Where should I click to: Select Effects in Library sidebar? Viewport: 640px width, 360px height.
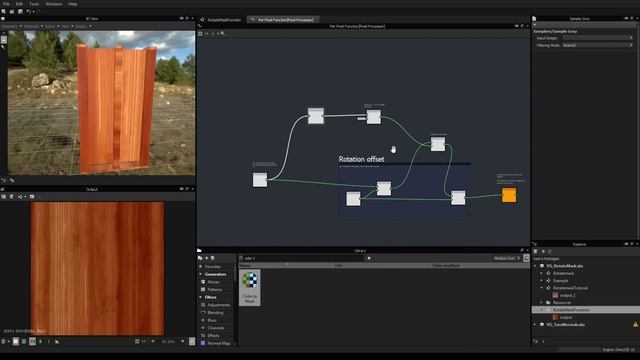(x=213, y=336)
